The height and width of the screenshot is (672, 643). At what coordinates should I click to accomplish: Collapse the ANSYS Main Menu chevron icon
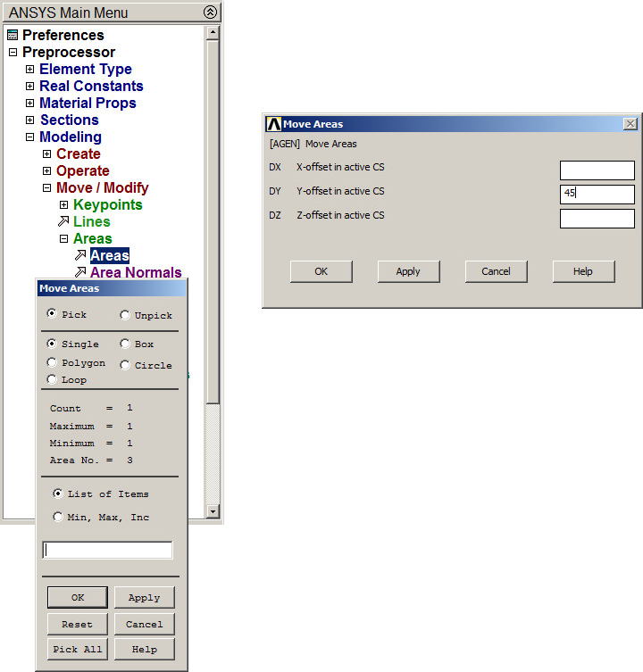210,12
